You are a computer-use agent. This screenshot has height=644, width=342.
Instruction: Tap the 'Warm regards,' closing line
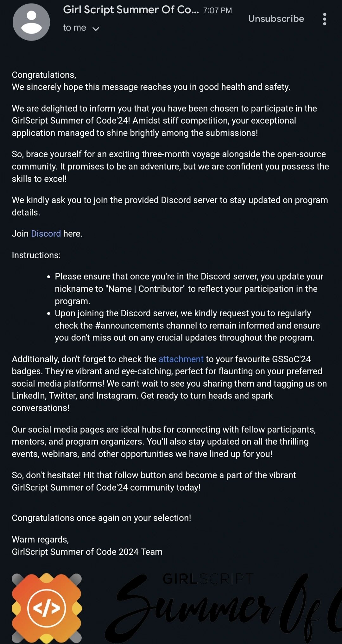40,539
